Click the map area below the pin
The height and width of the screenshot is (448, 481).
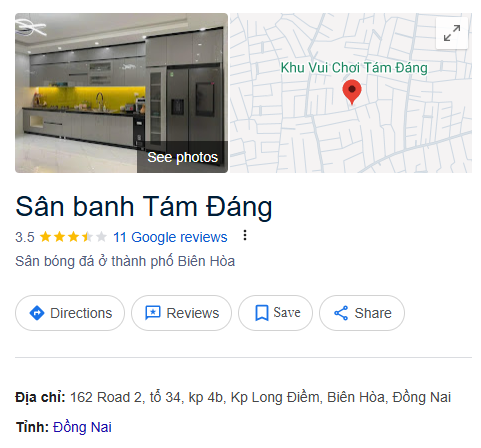click(x=352, y=140)
